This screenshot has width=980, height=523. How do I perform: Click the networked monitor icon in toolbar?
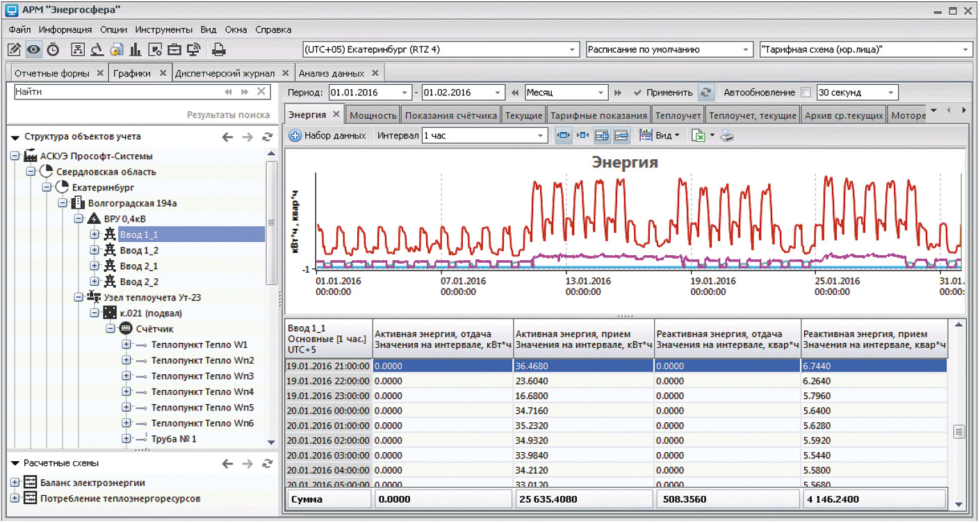pyautogui.click(x=194, y=49)
